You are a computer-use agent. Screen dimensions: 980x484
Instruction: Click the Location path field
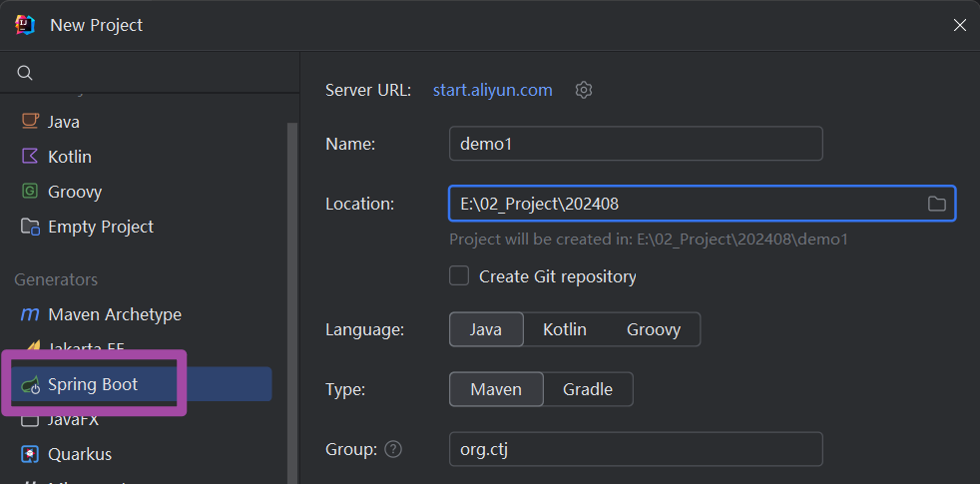702,204
